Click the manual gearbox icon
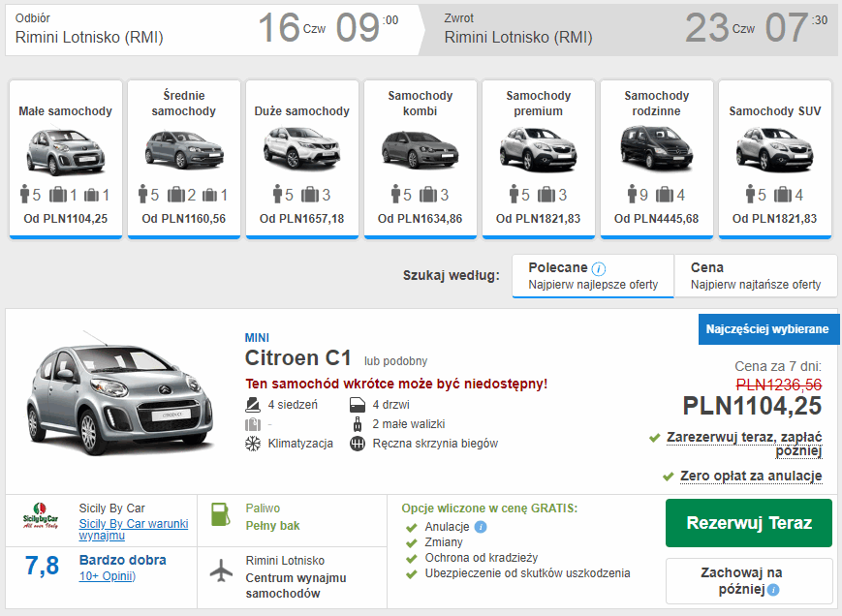Image resolution: width=842 pixels, height=616 pixels. 358,444
